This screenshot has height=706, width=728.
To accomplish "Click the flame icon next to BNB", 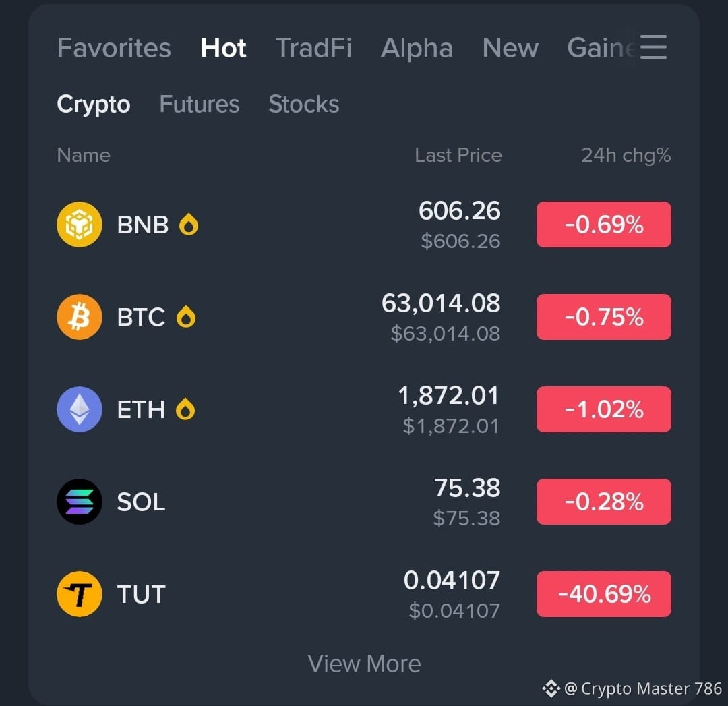I will click(x=189, y=225).
